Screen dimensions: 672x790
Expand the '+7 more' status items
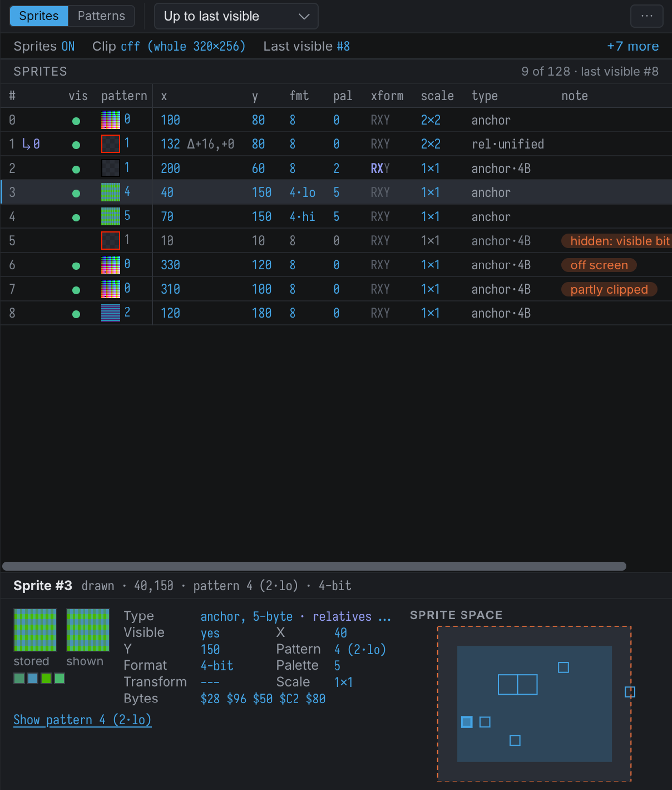[632, 46]
